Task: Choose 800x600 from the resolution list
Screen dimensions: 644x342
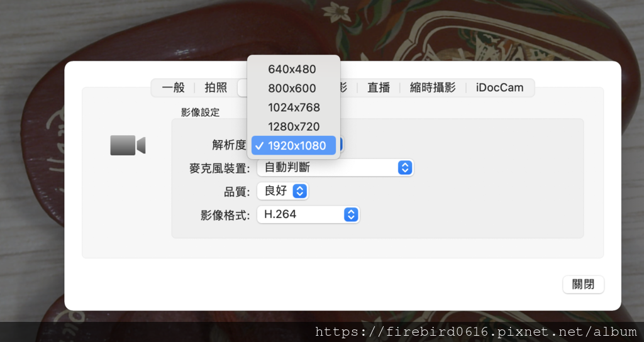Action: [294, 88]
